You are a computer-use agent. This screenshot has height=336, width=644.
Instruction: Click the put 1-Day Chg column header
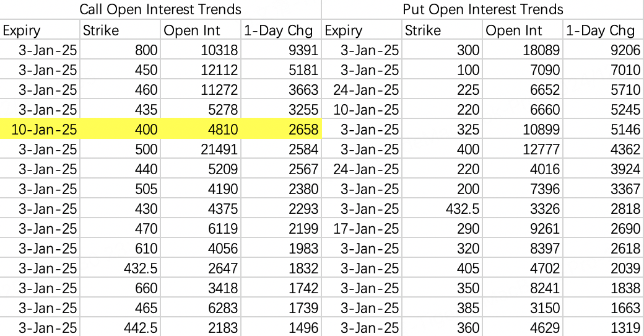(603, 30)
